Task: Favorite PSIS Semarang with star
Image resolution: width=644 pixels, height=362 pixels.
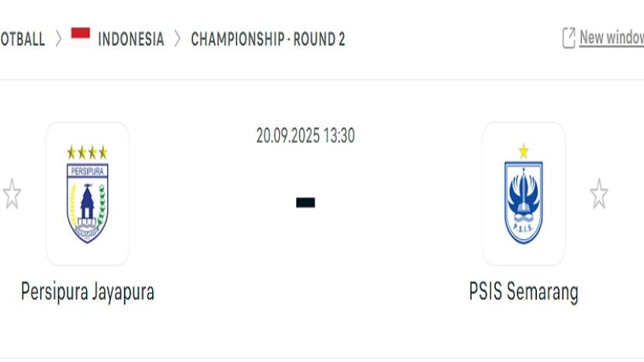Action: pos(599,193)
